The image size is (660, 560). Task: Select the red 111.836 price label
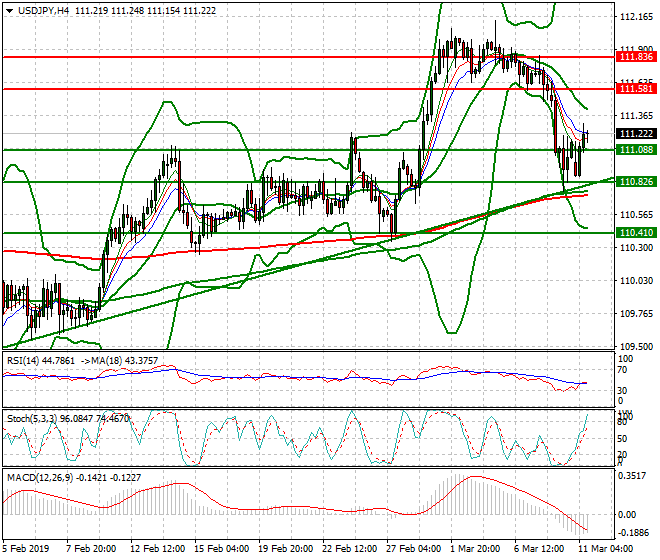click(636, 57)
